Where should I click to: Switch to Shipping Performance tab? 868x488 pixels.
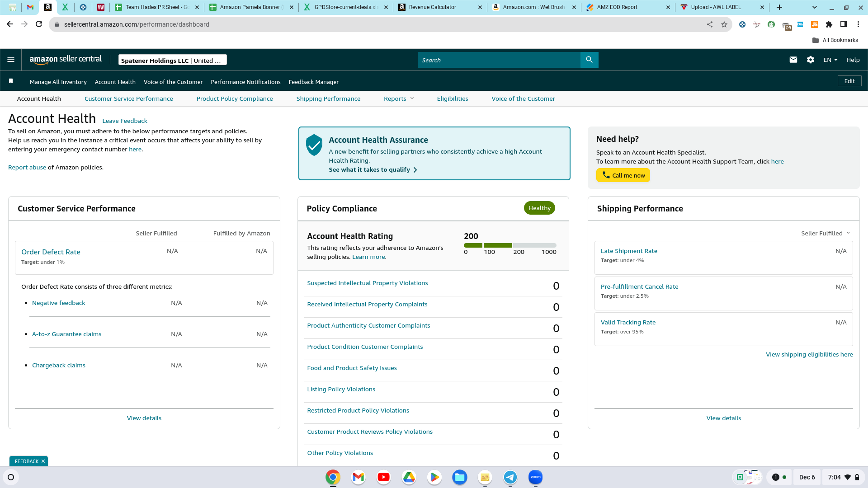[328, 99]
